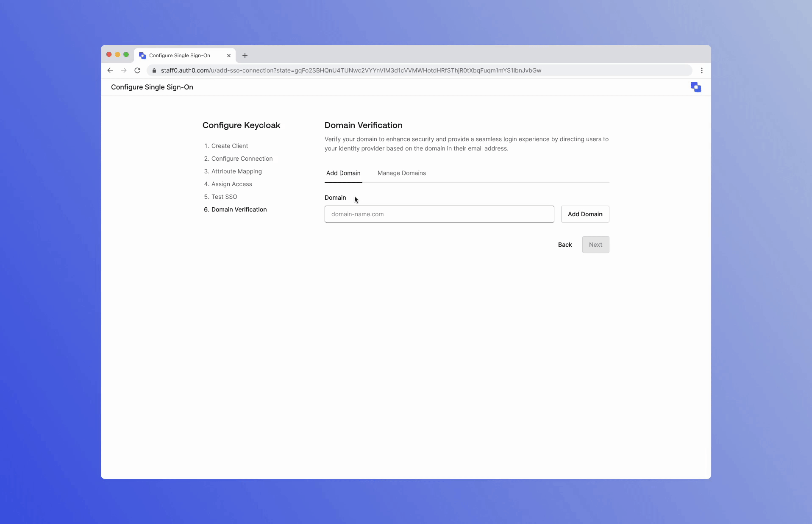Screen dimensions: 812x524
Task: Open step 5 Test SSO
Action: [x=220, y=197]
